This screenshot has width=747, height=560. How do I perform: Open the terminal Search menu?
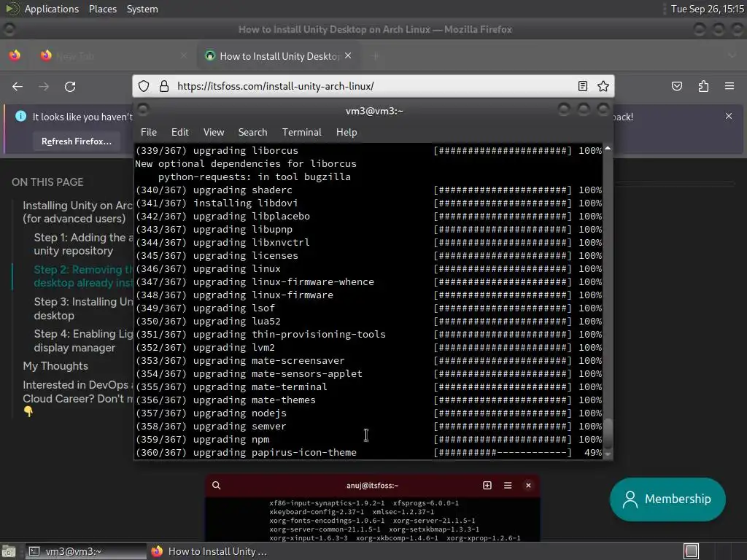click(x=252, y=133)
